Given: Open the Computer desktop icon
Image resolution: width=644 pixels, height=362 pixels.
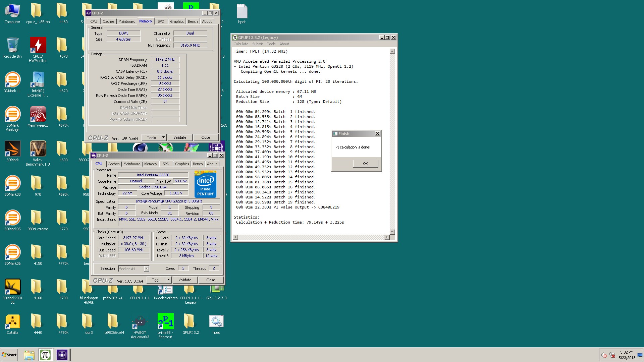Looking at the screenshot, I should coord(12,13).
